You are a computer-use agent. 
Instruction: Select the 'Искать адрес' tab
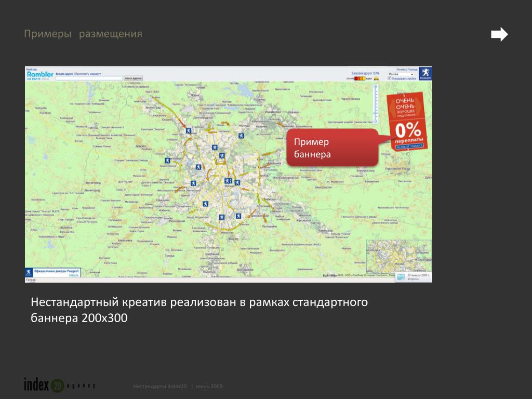pyautogui.click(x=64, y=74)
